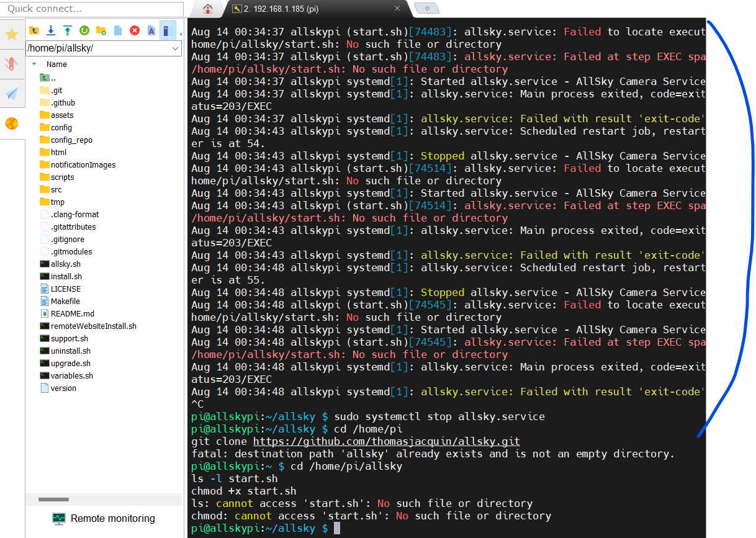
Task: Open the Macros paper-plane sidebar tab
Action: pyautogui.click(x=12, y=93)
